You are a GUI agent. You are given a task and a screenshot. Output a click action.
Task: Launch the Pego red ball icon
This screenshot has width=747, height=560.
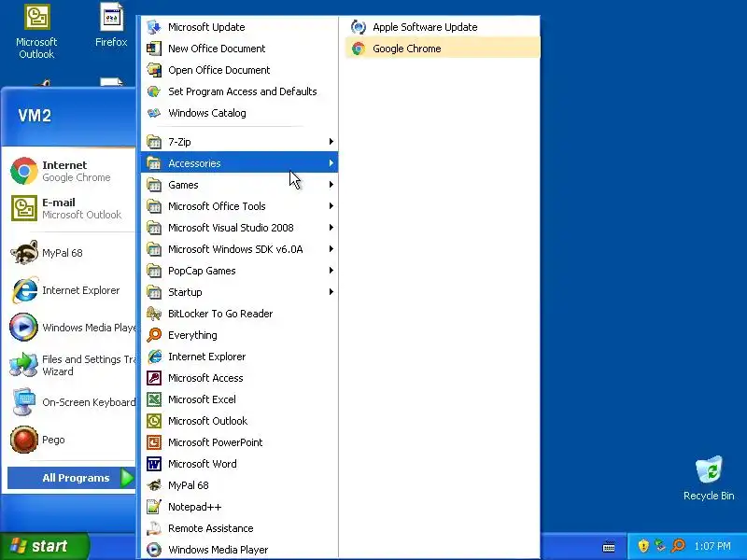click(x=24, y=440)
